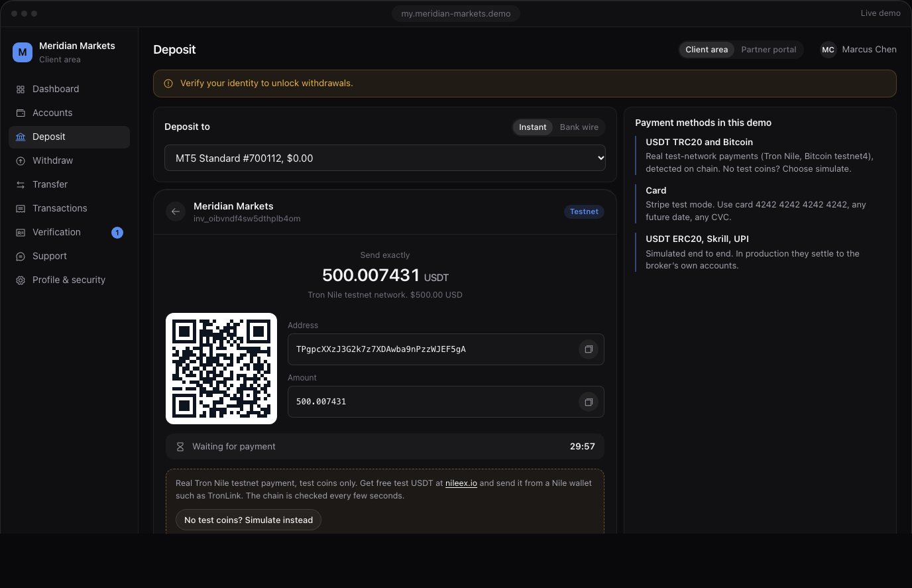Copy the 500.007431 amount value
Viewport: 912px width, 588px height.
589,402
